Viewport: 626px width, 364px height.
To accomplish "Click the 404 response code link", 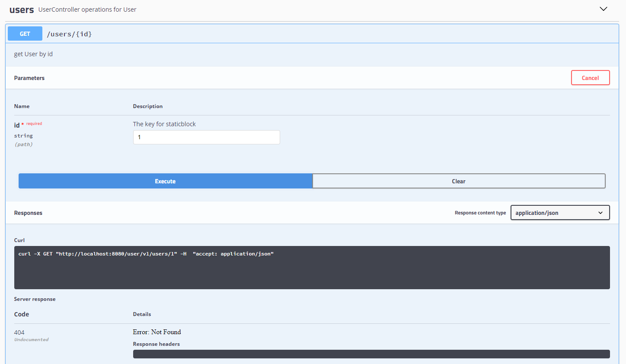I will click(x=19, y=332).
